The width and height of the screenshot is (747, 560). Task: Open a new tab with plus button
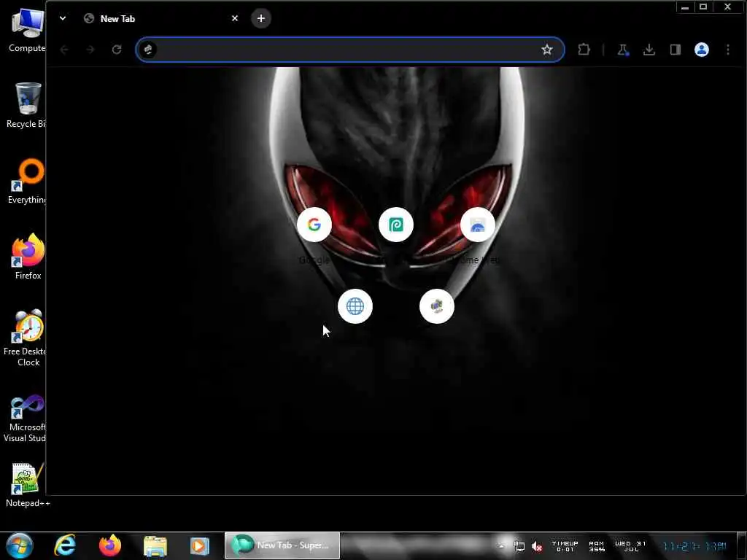coord(260,18)
